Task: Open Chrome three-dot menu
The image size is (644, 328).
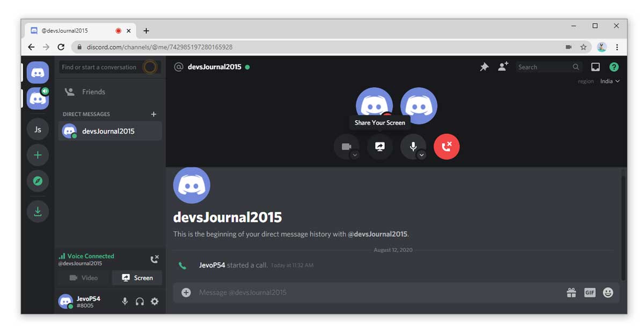Action: click(617, 47)
